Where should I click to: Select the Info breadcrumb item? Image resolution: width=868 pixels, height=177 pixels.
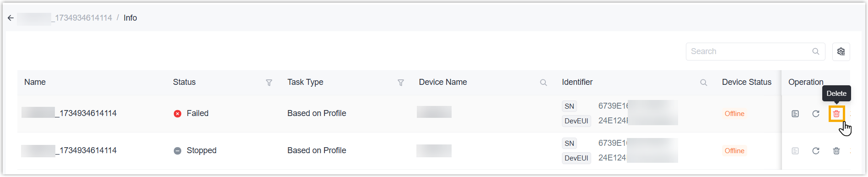pos(130,18)
